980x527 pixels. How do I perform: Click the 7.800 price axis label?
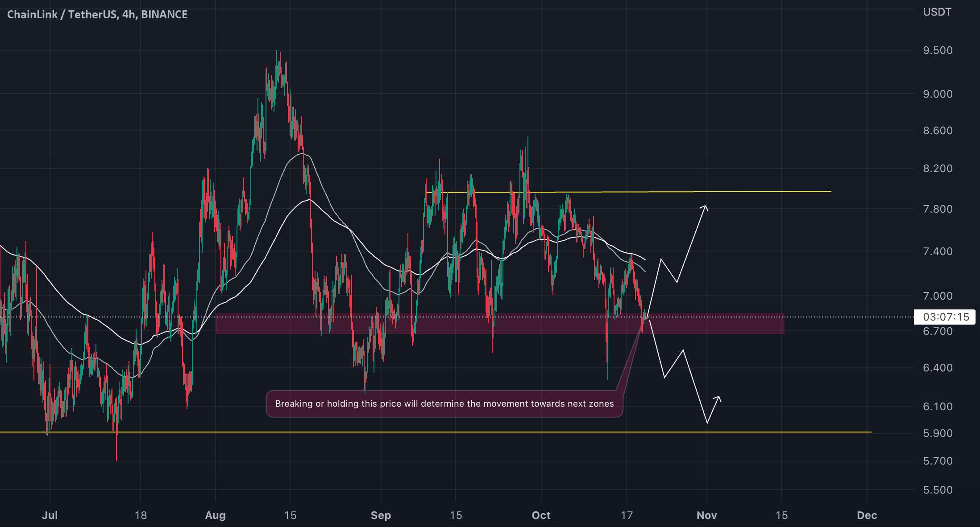938,209
